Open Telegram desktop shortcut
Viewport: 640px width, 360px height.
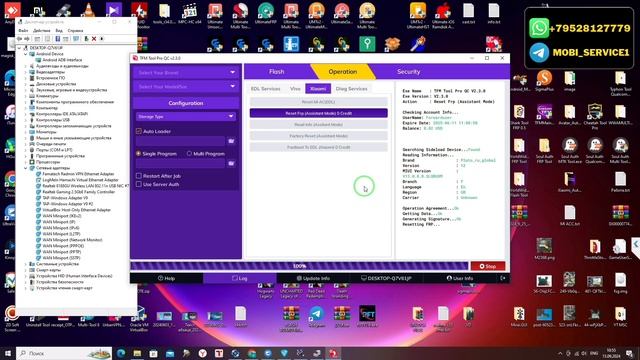coord(316,317)
